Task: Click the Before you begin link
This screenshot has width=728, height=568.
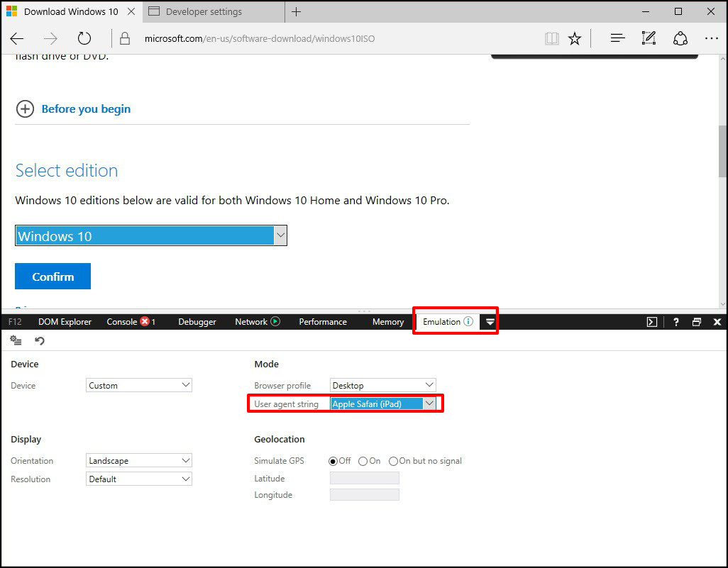Action: pos(86,109)
